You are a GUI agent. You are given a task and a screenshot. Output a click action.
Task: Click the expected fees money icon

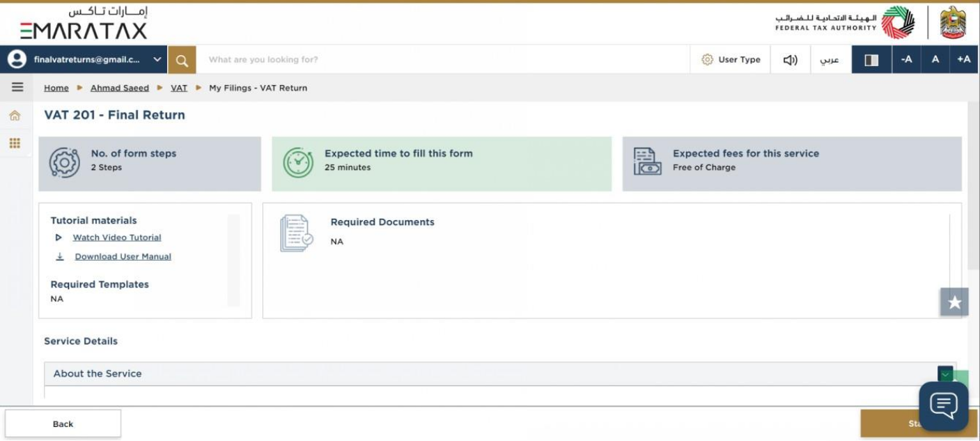click(647, 162)
